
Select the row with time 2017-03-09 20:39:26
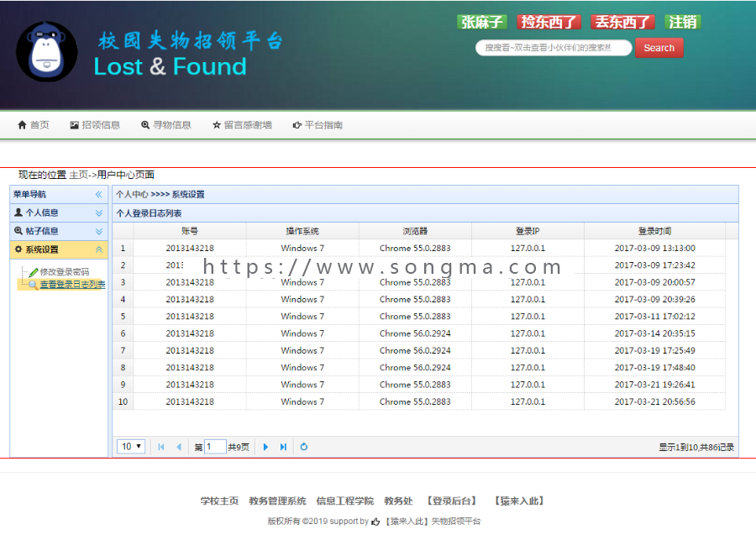click(x=419, y=299)
